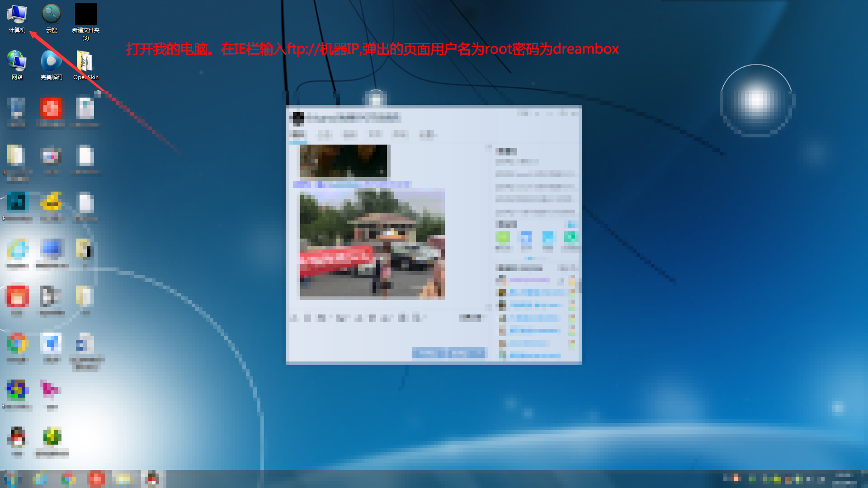Image resolution: width=868 pixels, height=488 pixels.
Task: Switch to the QQ taskbar window
Action: point(152,479)
